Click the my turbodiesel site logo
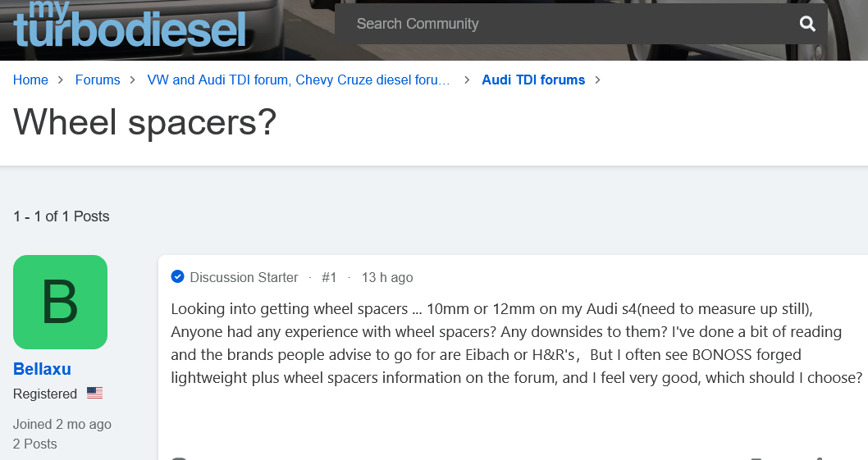Screen dimensions: 868x460 tap(130, 25)
